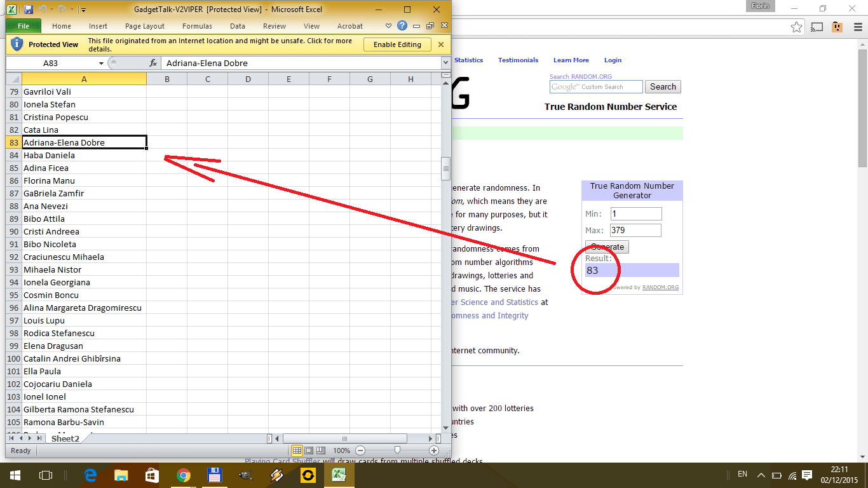
Task: Select the cell with Gilberta Ramona Stefanescu
Action: pos(84,409)
